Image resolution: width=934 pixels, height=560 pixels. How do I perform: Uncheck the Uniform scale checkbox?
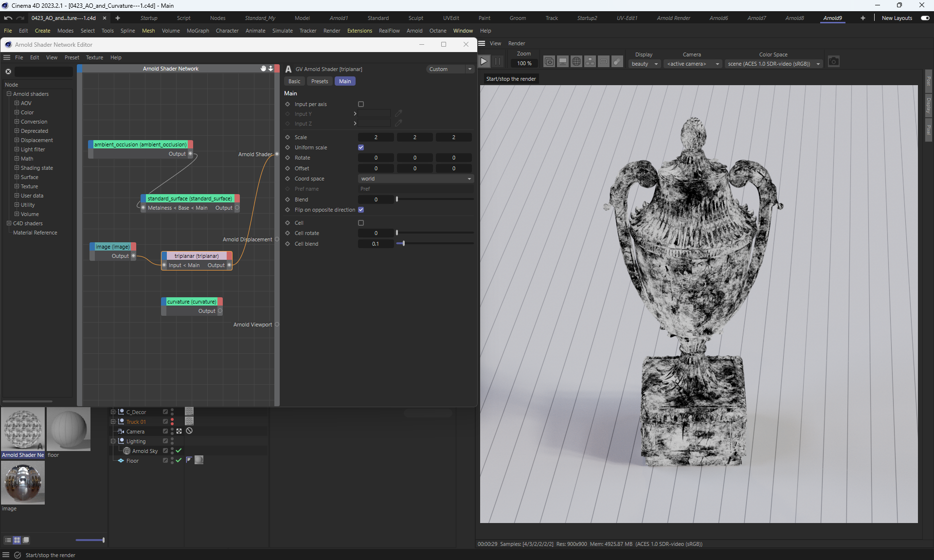pos(361,147)
